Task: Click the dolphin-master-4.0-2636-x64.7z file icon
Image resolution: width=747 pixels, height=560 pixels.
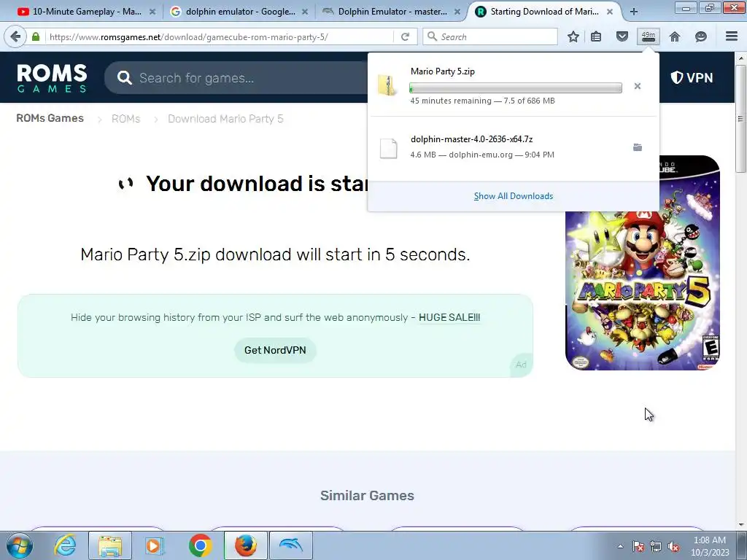Action: pos(388,148)
